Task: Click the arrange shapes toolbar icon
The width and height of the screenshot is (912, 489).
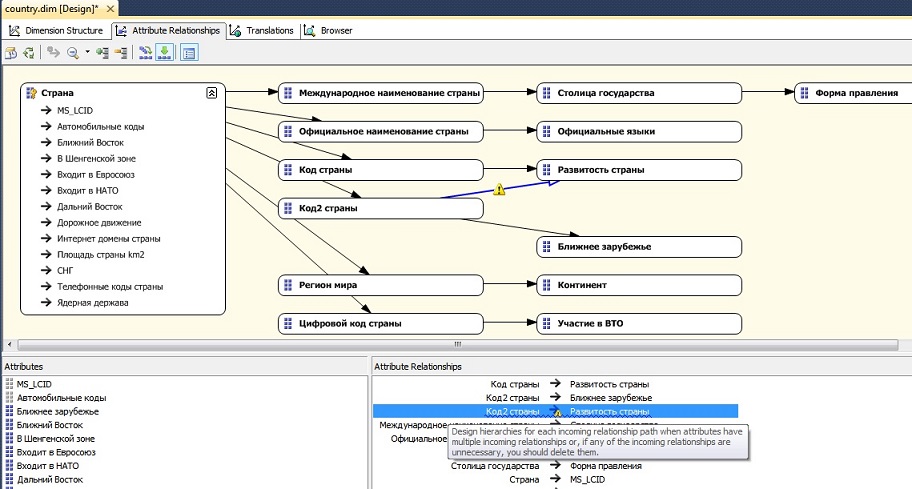Action: (145, 53)
